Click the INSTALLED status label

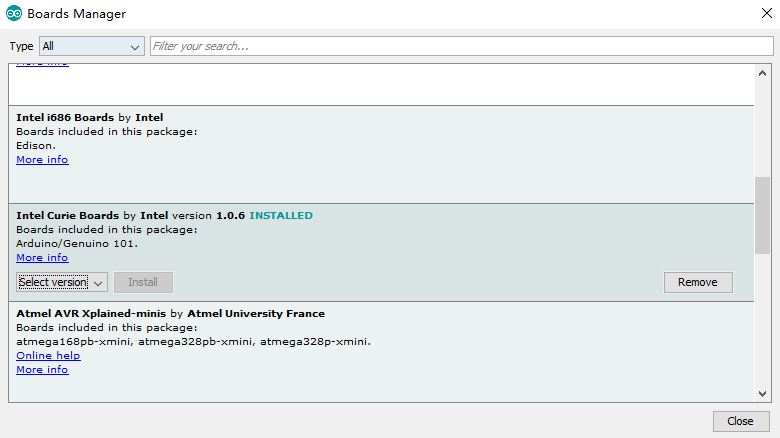click(x=281, y=216)
